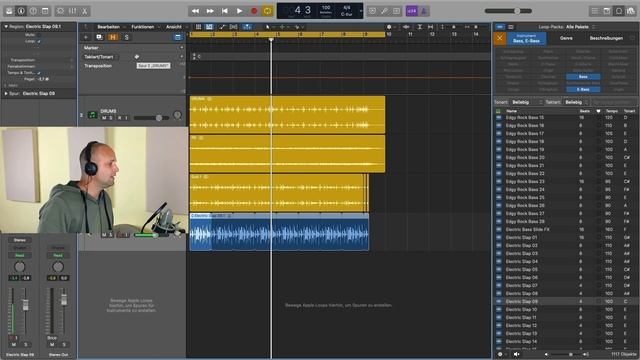The width and height of the screenshot is (640, 360).
Task: Select the Instrument Bass, E-Bass tab
Action: (x=527, y=39)
